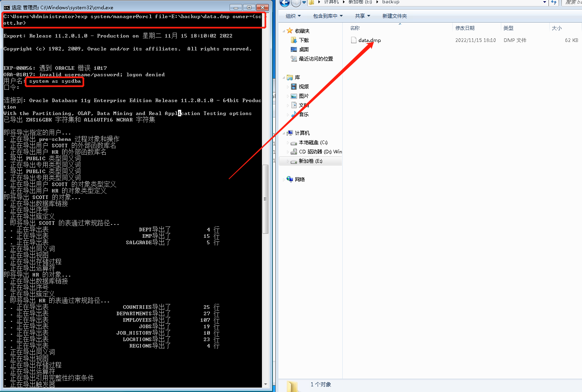Click the 库 libraries icon

(x=290, y=77)
